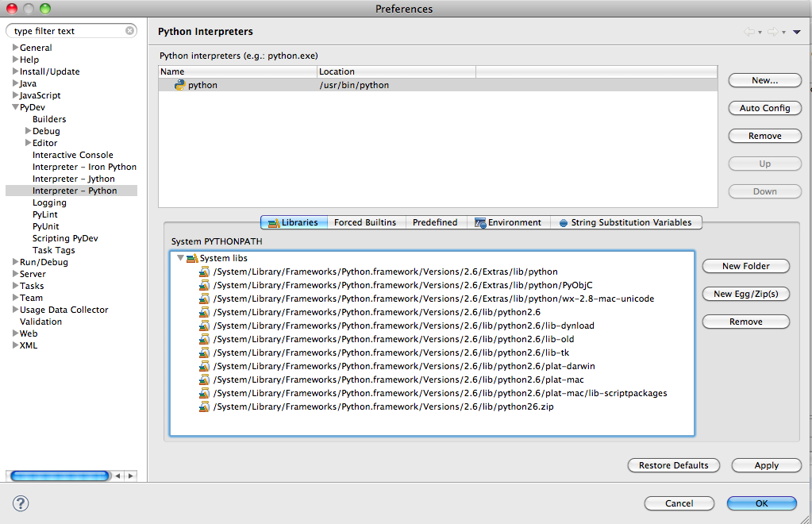812x524 pixels.
Task: Collapse the System libs node
Action: pyautogui.click(x=180, y=257)
